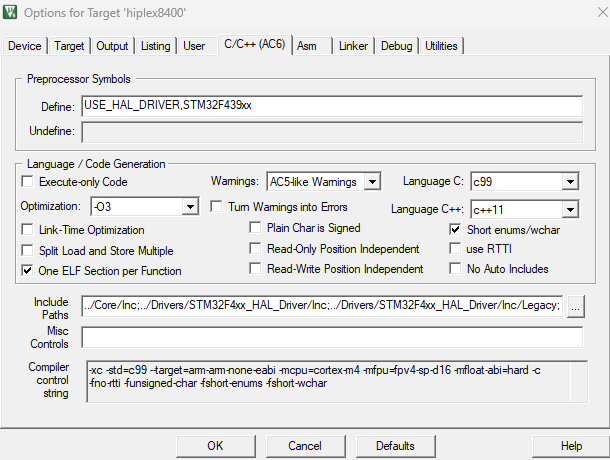Expand the Optimization -O3 dropdown arrow
This screenshot has width=610, height=460.
click(x=190, y=207)
